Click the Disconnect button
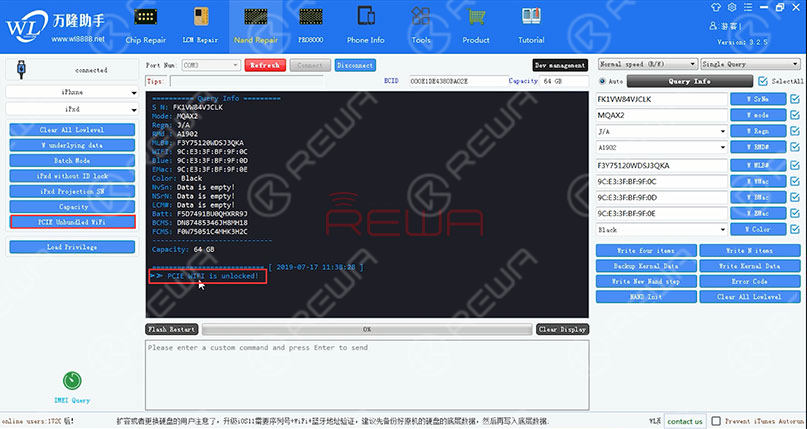This screenshot has height=429, width=807. point(355,65)
